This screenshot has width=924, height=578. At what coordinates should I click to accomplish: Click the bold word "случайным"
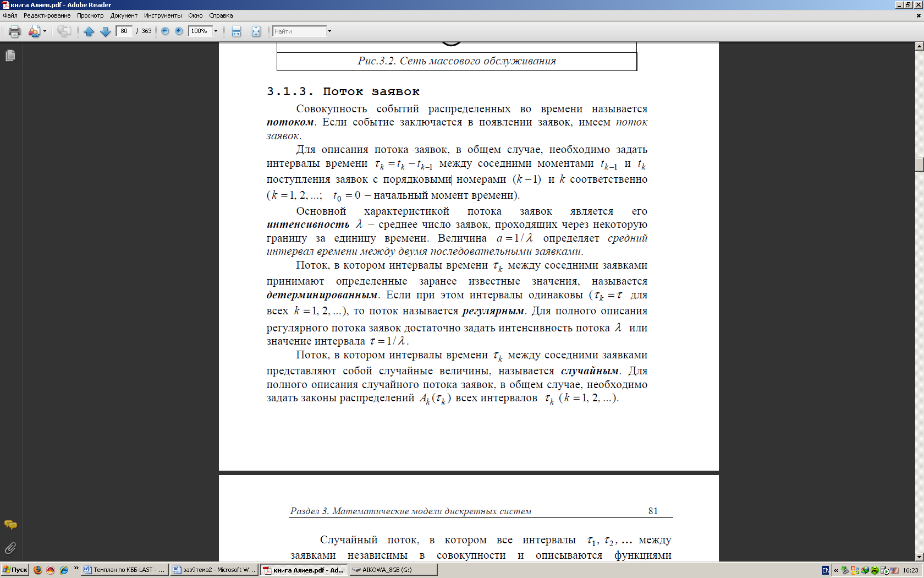[590, 370]
